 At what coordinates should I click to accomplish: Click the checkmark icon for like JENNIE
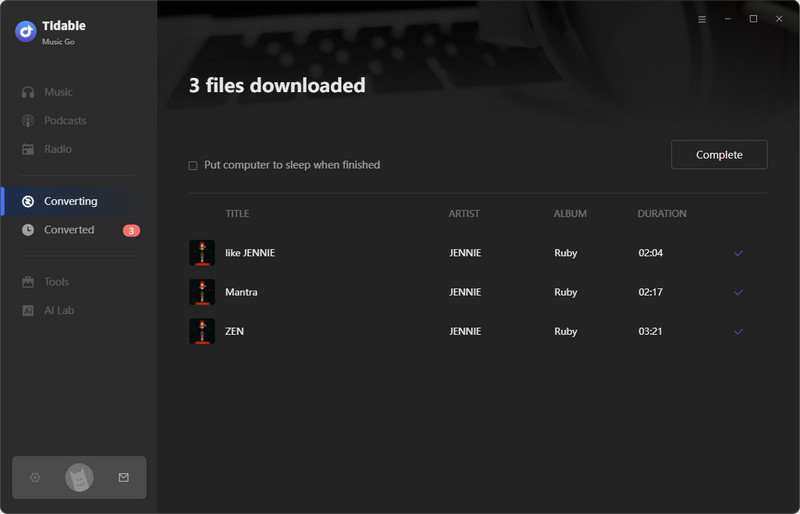point(738,253)
